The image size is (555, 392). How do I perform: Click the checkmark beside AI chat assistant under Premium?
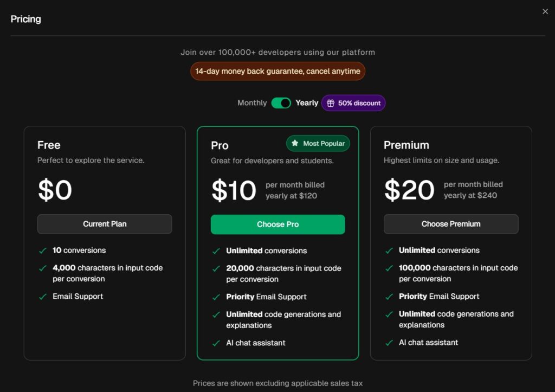tap(389, 342)
